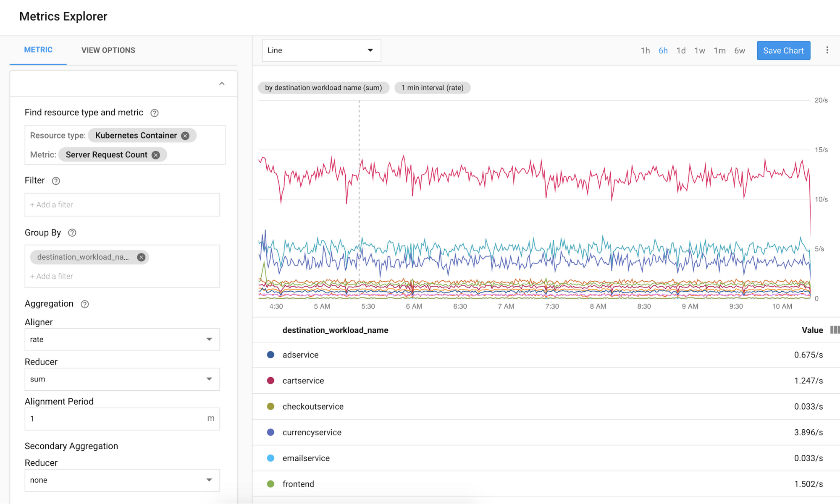Screen dimensions: 840x504
Task: Click the Server Request Count chip label
Action: (107, 155)
